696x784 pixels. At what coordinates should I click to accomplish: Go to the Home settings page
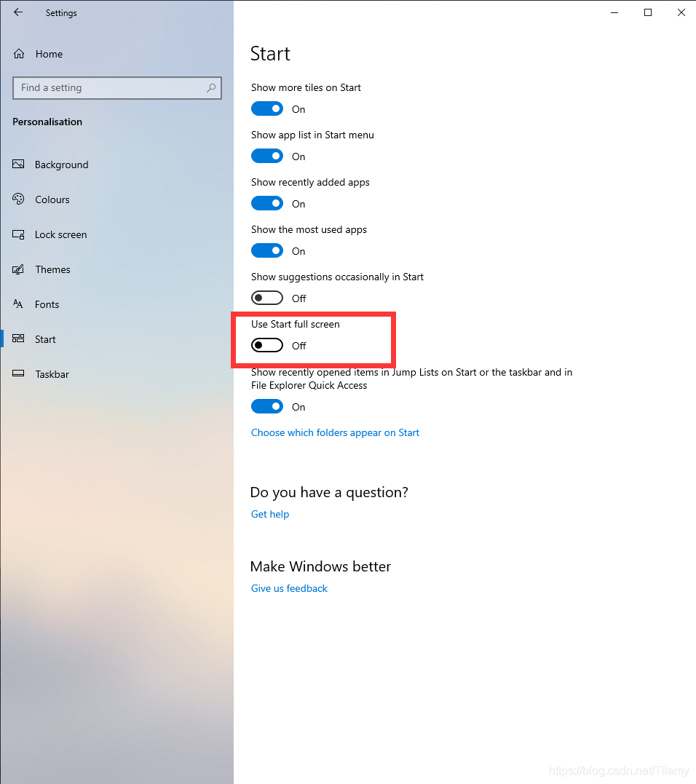coord(49,54)
